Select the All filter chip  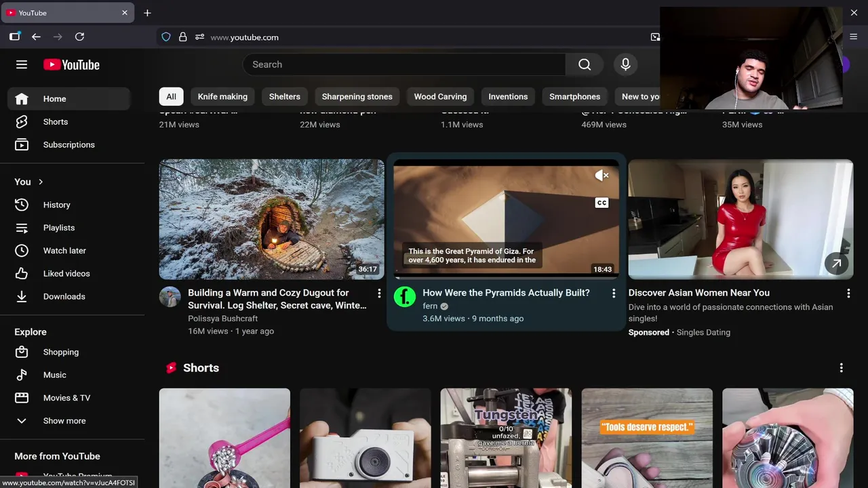171,96
